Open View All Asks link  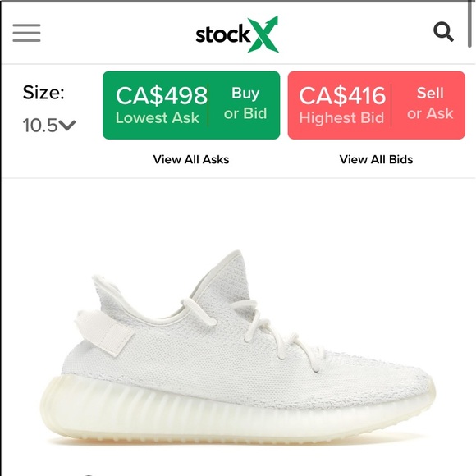coord(191,159)
